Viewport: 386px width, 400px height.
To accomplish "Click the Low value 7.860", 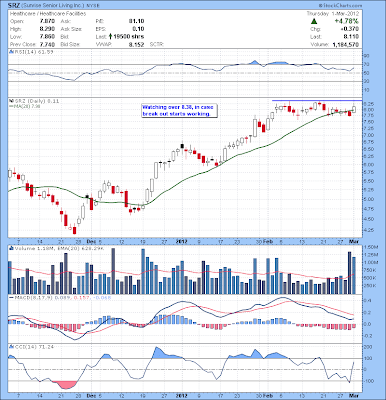I will tap(48, 37).
